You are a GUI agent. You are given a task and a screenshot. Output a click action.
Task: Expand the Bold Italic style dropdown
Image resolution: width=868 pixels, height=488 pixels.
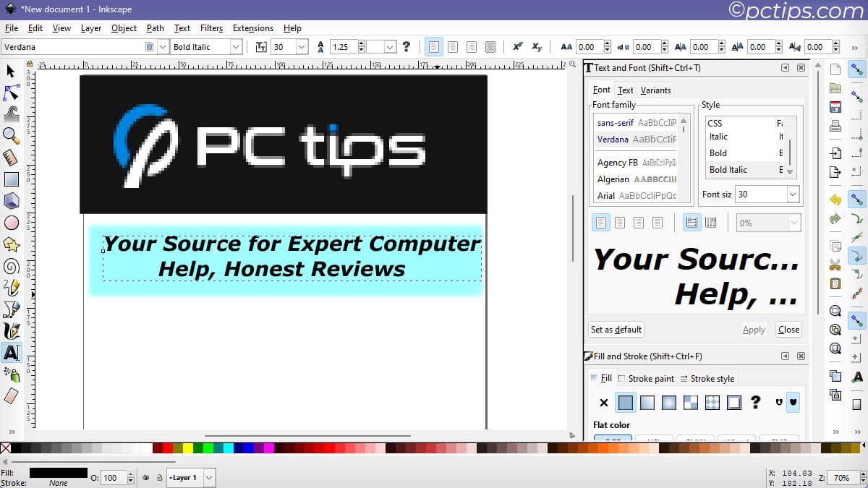tap(236, 47)
